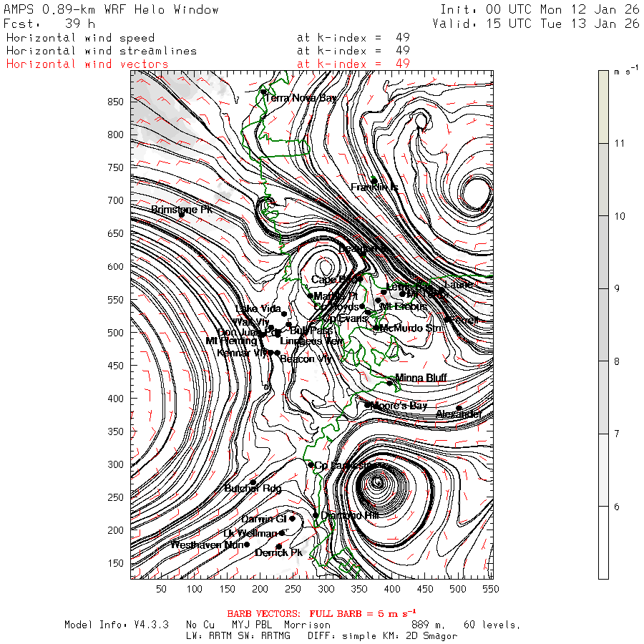Screen dimensions: 644x644
Task: Click the Terra Nova Bay station label
Action: (x=301, y=98)
